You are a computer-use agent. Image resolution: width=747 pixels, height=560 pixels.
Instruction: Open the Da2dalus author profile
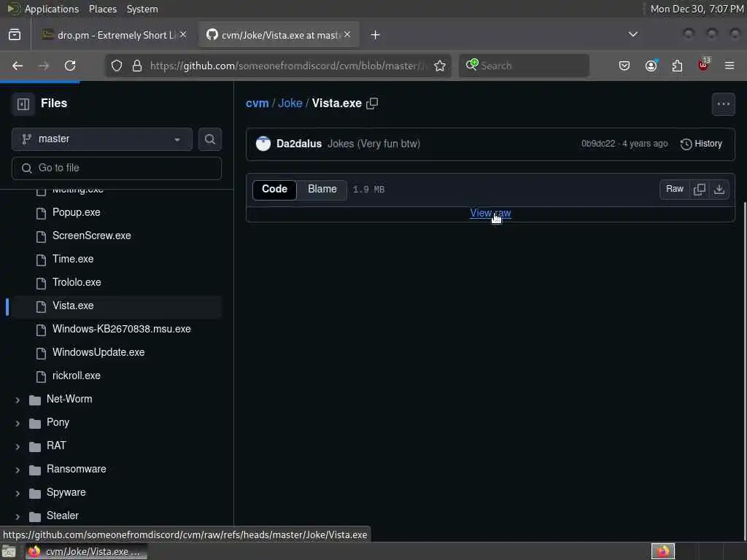299,144
